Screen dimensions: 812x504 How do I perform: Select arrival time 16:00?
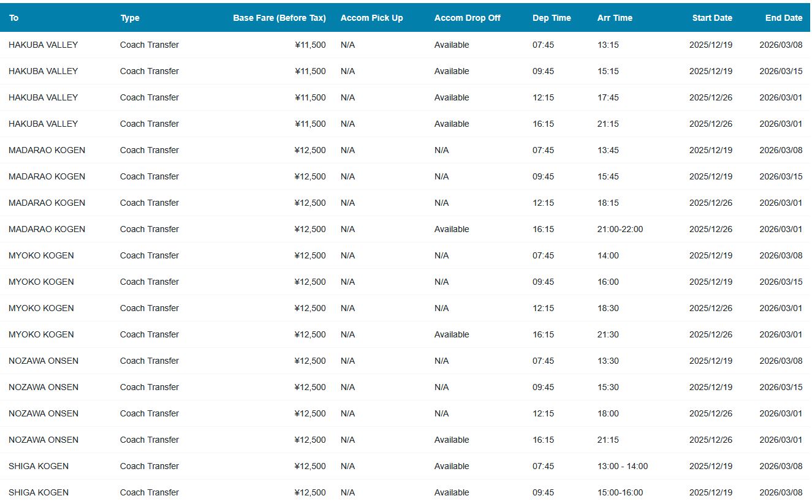[x=608, y=282]
